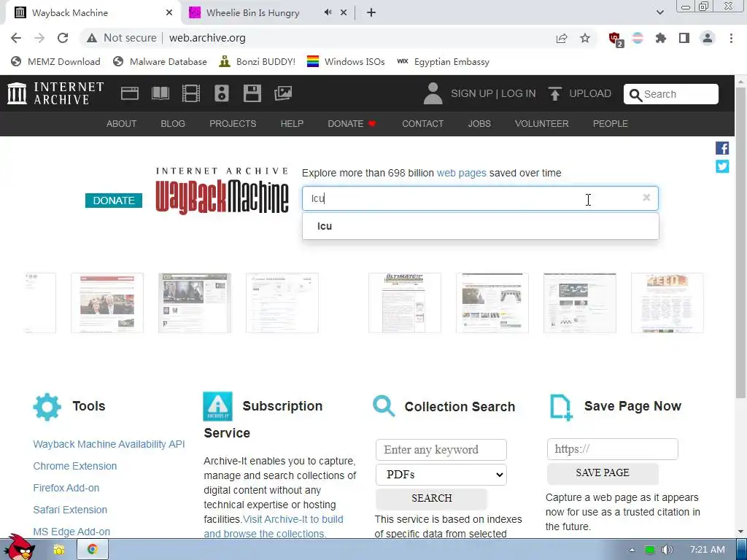Toggle the browser side panel

click(684, 38)
